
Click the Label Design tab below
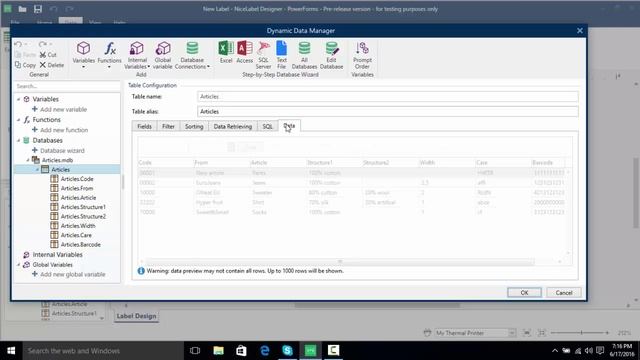(x=136, y=316)
